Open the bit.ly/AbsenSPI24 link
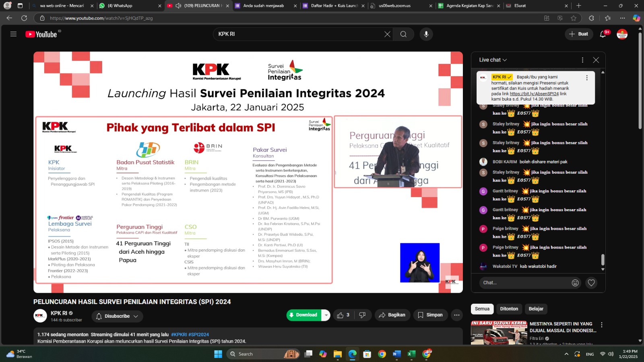The width and height of the screenshot is (644, 362). coord(534,94)
